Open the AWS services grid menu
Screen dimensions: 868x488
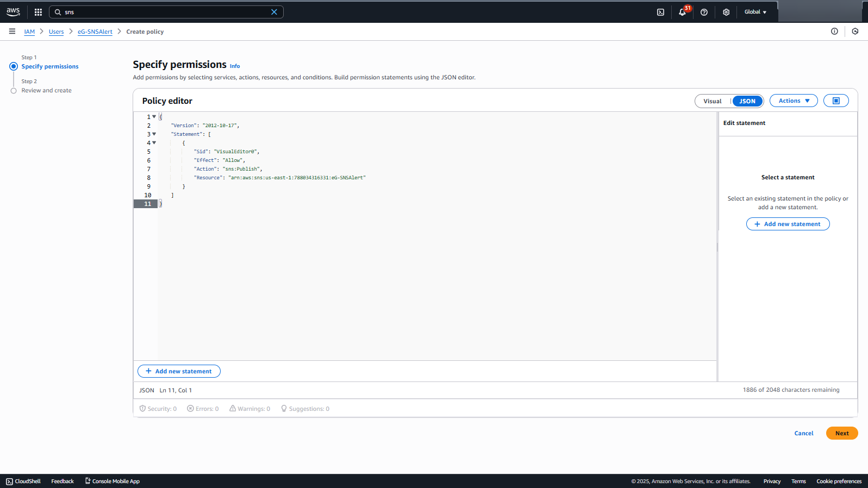coord(38,12)
